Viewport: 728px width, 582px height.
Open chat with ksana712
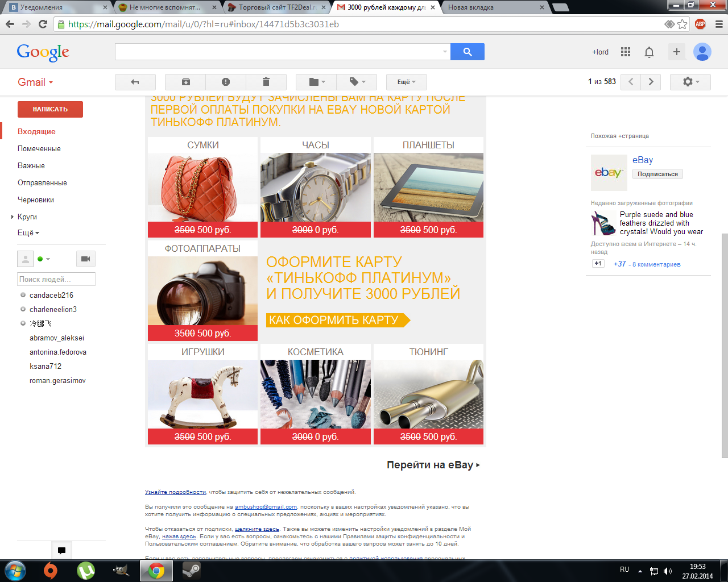tap(45, 366)
